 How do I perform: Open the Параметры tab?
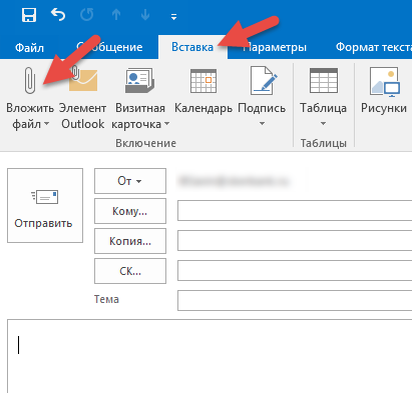pos(275,47)
